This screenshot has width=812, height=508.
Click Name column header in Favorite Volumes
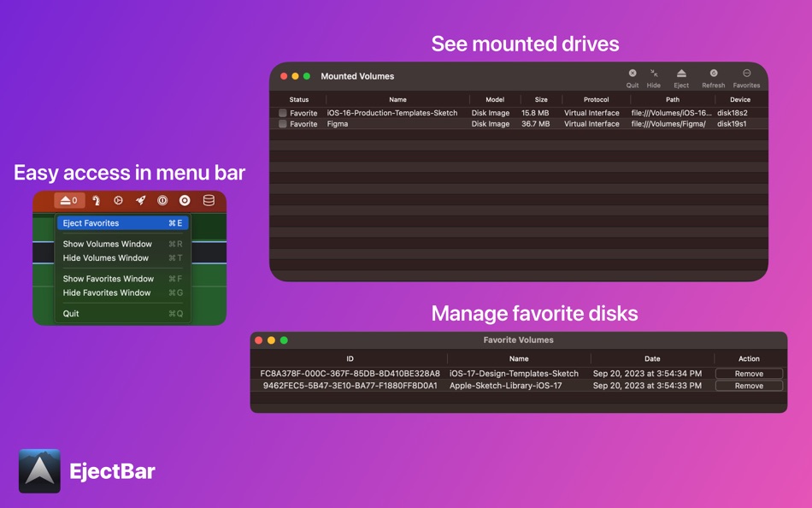point(519,358)
